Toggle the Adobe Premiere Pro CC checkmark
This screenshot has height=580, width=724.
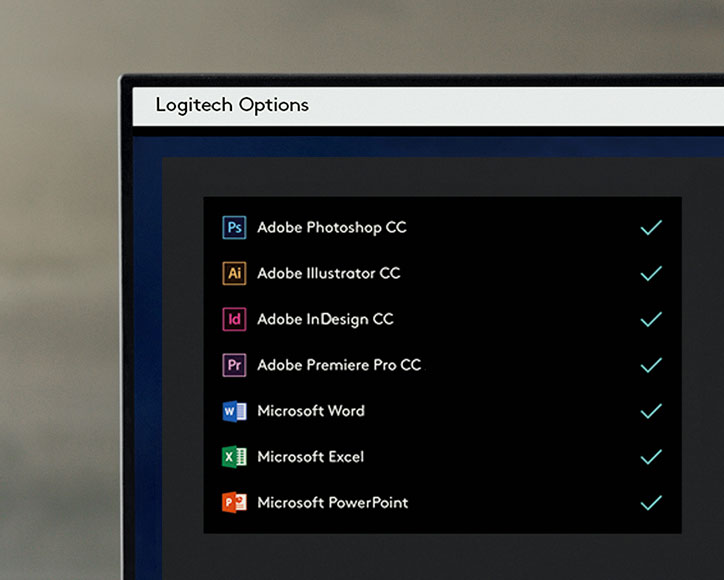651,365
